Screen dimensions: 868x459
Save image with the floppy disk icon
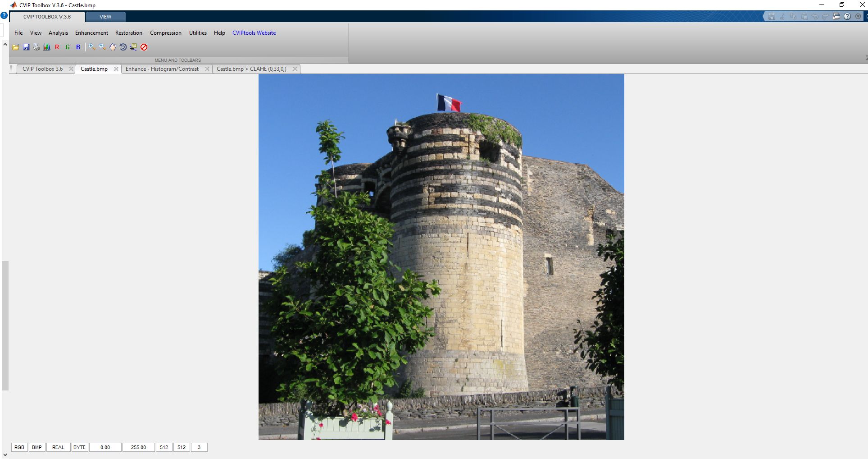(26, 47)
